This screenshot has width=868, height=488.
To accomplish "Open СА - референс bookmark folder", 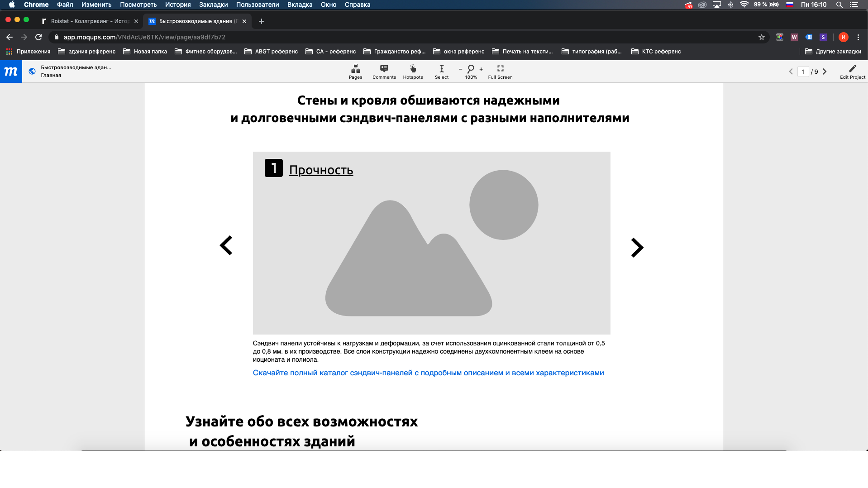I will coord(331,52).
